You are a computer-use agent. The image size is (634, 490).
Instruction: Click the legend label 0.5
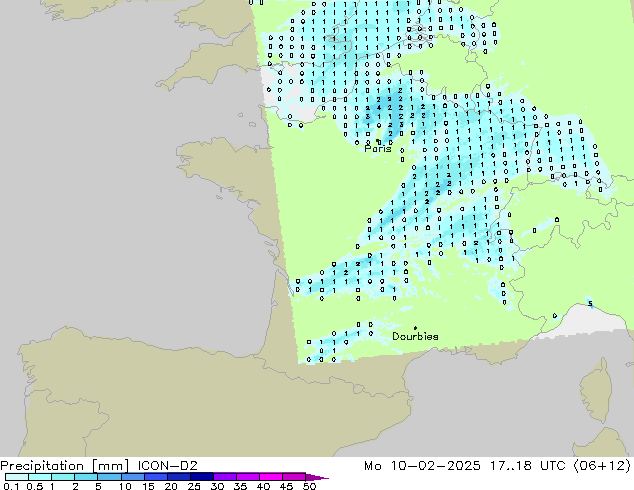(35, 486)
